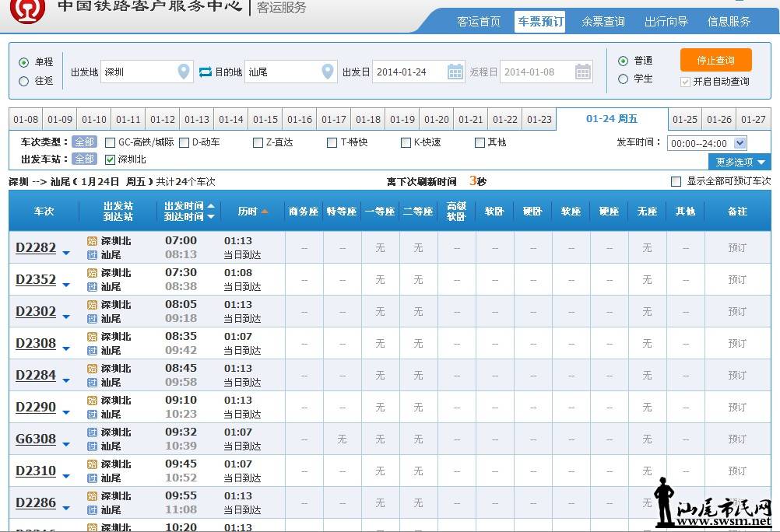Open the departure date calendar icon

455,72
